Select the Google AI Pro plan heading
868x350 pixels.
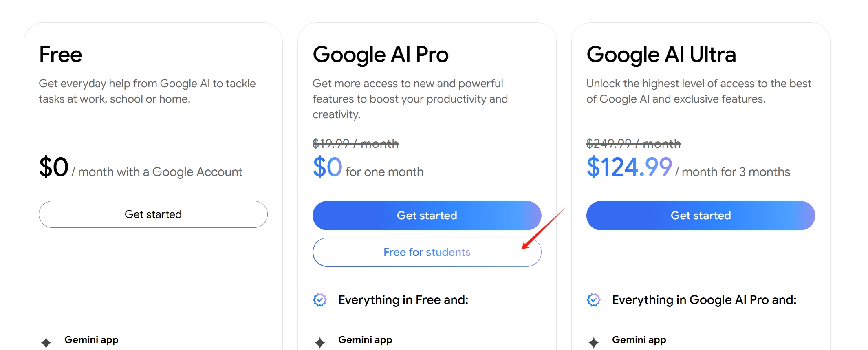(x=381, y=55)
